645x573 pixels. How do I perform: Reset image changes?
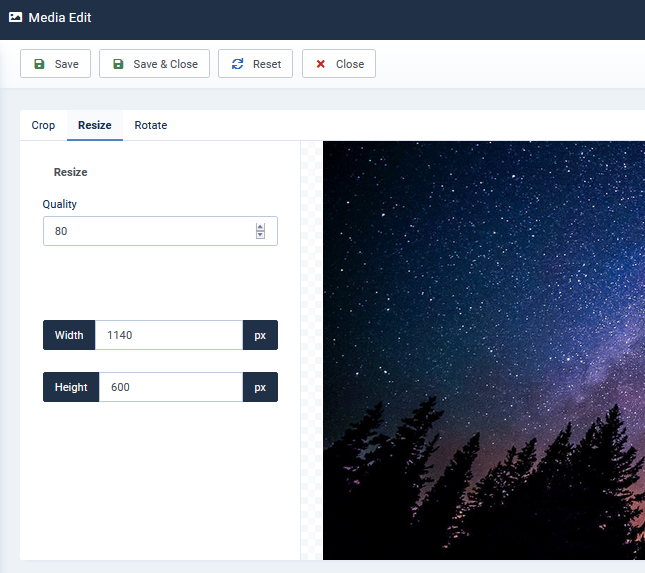[255, 64]
